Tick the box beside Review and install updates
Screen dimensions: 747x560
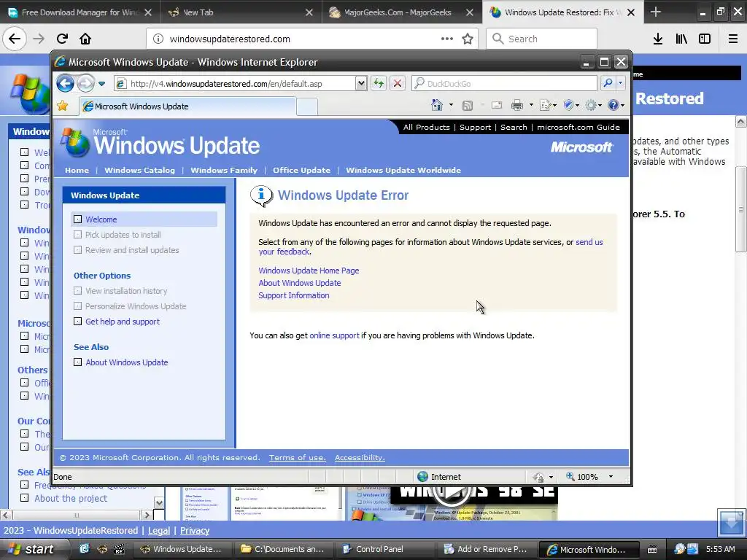(x=77, y=250)
